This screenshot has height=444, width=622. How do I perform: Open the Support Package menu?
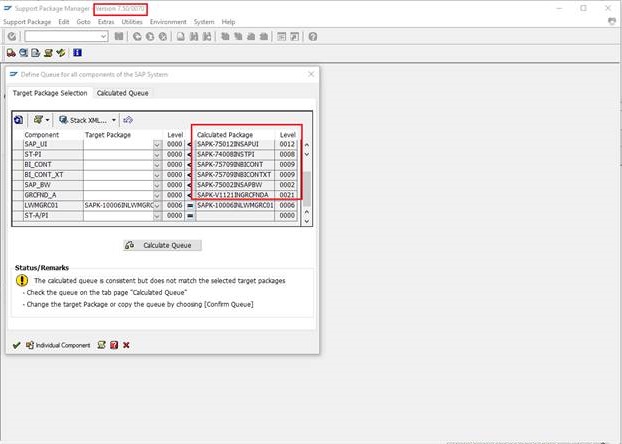tap(27, 22)
